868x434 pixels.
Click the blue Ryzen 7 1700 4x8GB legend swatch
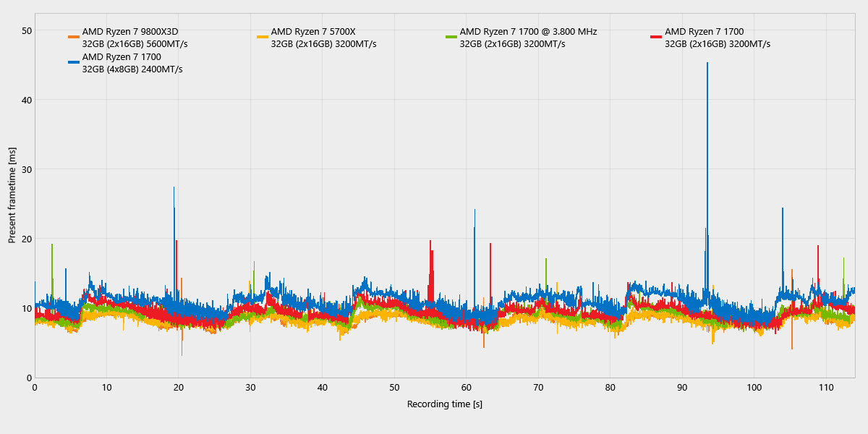pos(74,62)
